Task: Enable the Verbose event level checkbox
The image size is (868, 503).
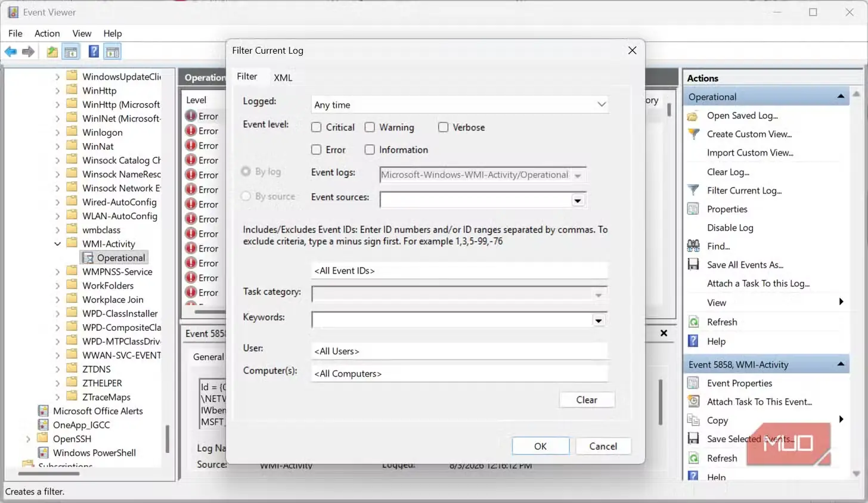Action: click(443, 127)
